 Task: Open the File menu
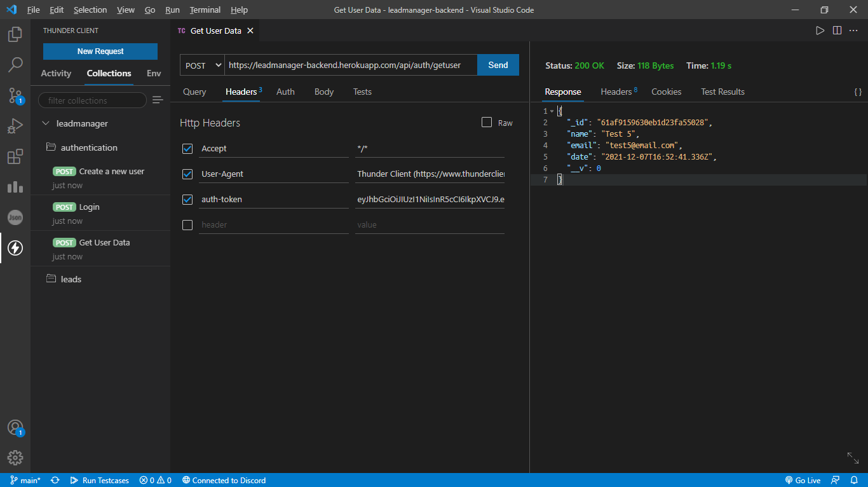tap(33, 10)
